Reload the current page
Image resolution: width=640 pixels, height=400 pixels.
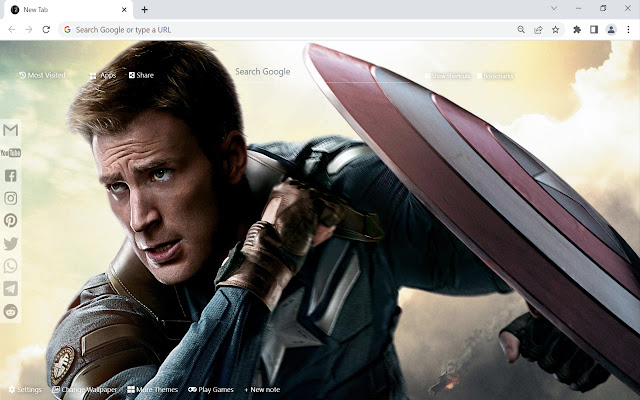click(46, 29)
